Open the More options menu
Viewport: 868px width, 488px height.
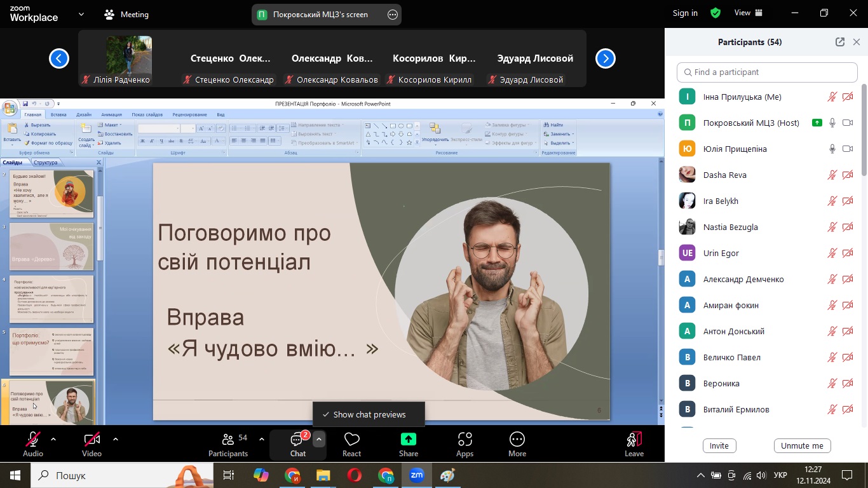coord(517,444)
